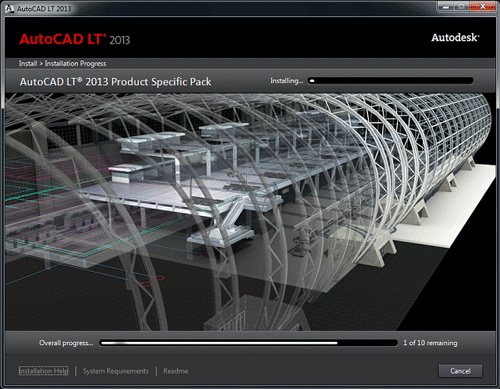Click the AutoCAD title bar icon
Image resolution: width=500 pixels, height=389 pixels.
pyautogui.click(x=9, y=8)
